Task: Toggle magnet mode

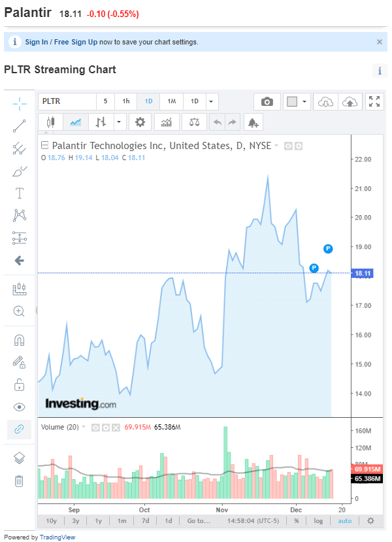Action: 20,341
